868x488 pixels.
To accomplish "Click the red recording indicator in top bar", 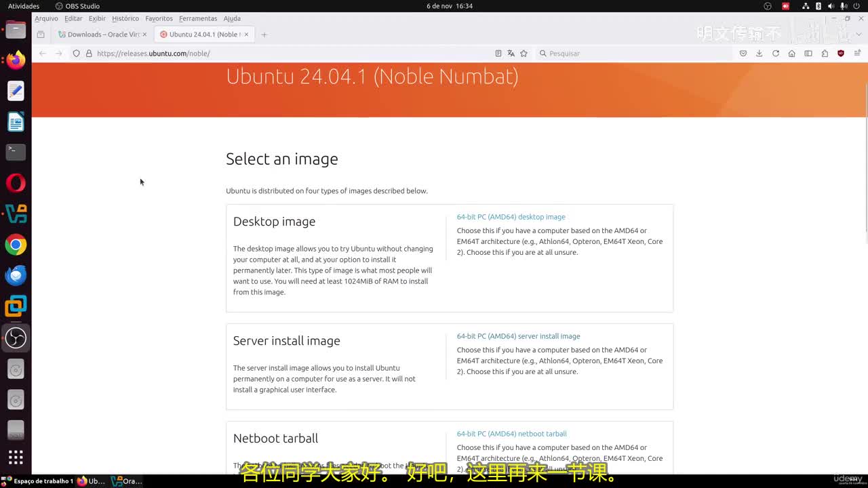I will pos(785,6).
